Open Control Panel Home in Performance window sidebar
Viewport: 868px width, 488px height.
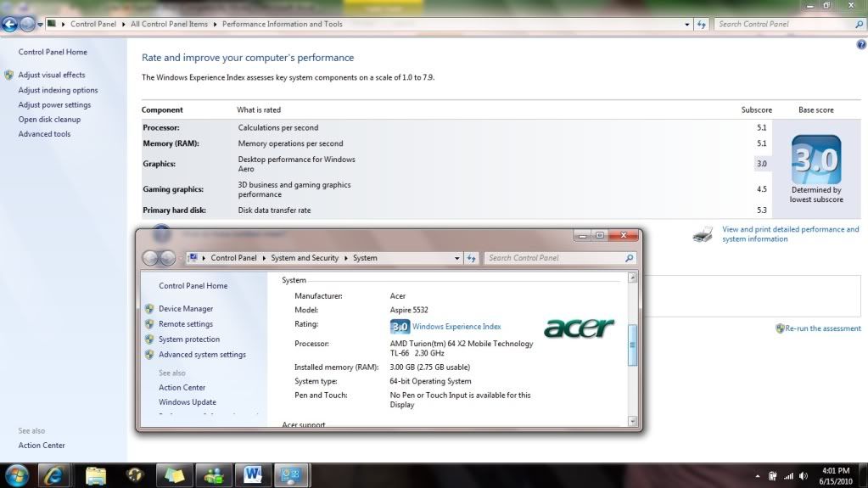[x=53, y=52]
